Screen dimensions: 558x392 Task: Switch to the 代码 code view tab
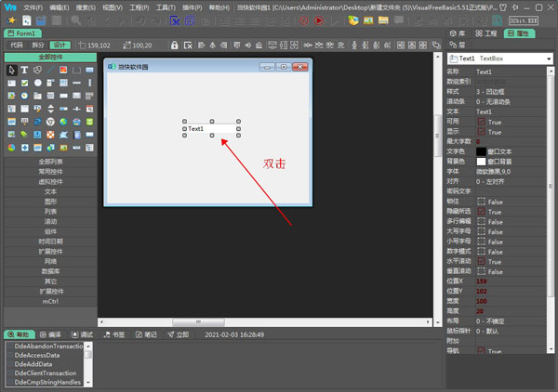coord(16,45)
